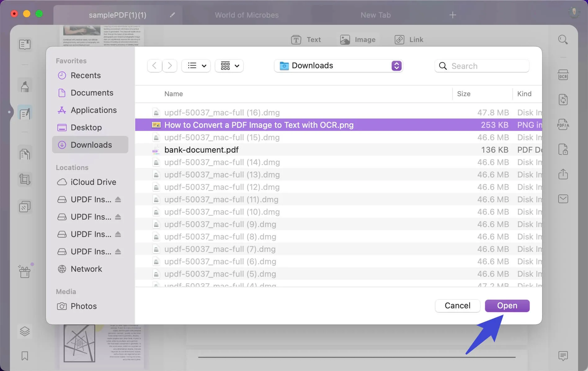588x371 pixels.
Task: Open the PDF/A conversion tool
Action: click(x=563, y=125)
